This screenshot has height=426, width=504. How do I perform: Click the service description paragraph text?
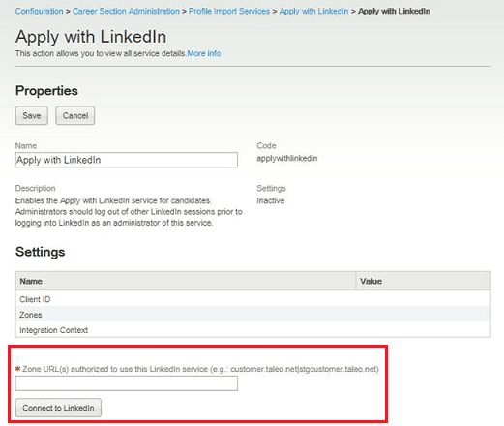coord(129,211)
